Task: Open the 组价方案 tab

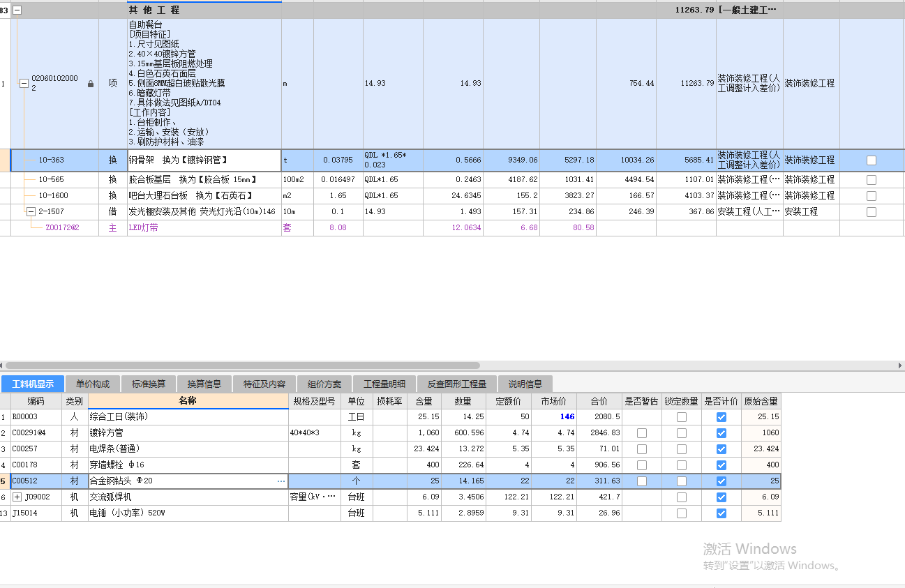Action: (324, 384)
